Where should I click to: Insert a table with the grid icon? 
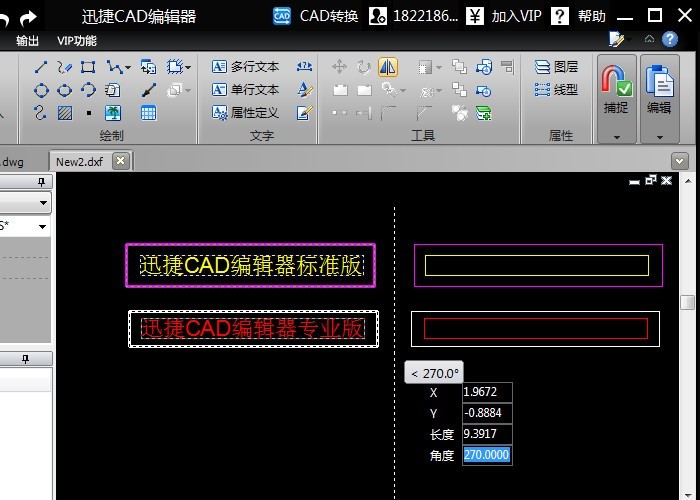pos(148,113)
